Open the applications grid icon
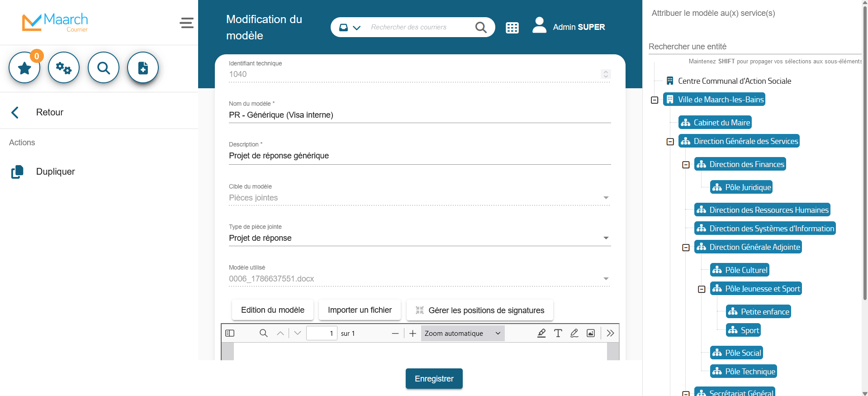Image resolution: width=868 pixels, height=396 pixels. click(512, 28)
